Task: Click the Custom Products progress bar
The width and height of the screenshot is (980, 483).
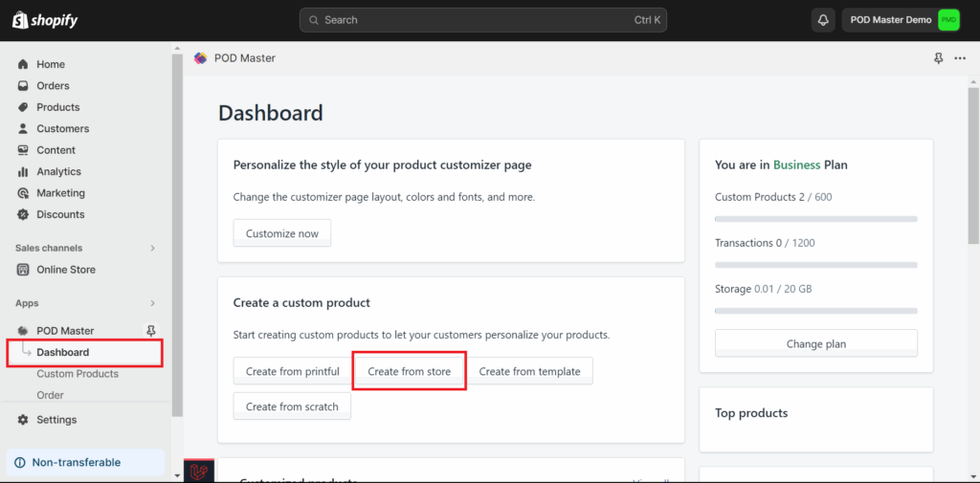Action: 816,219
